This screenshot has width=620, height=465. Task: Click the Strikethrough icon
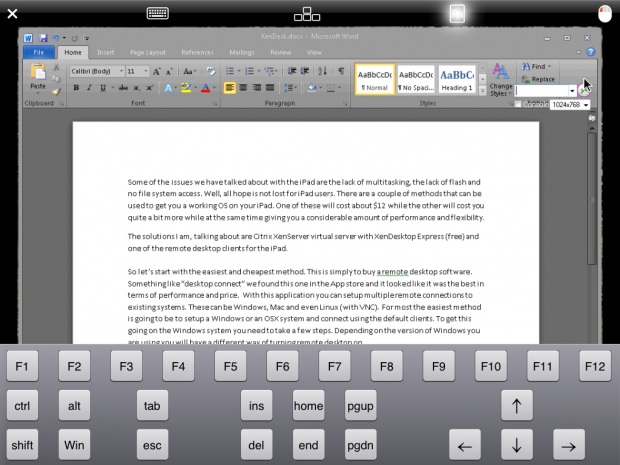point(123,88)
